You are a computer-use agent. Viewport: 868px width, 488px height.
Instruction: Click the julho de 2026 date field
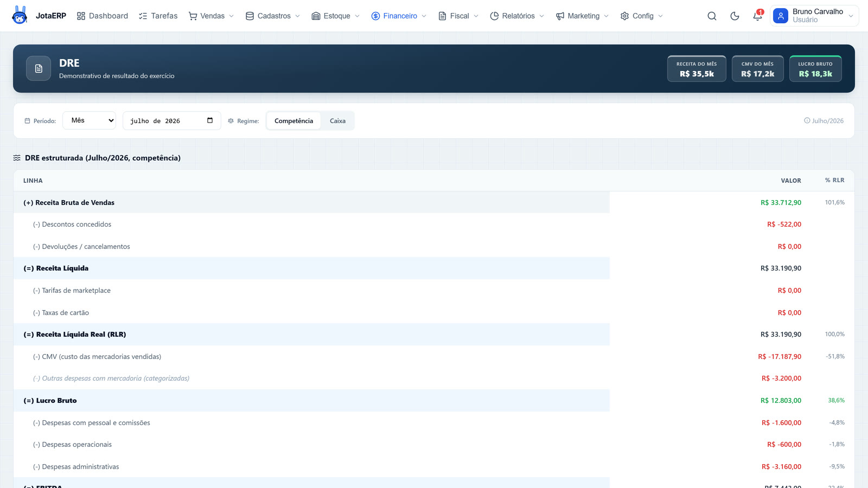coord(171,120)
